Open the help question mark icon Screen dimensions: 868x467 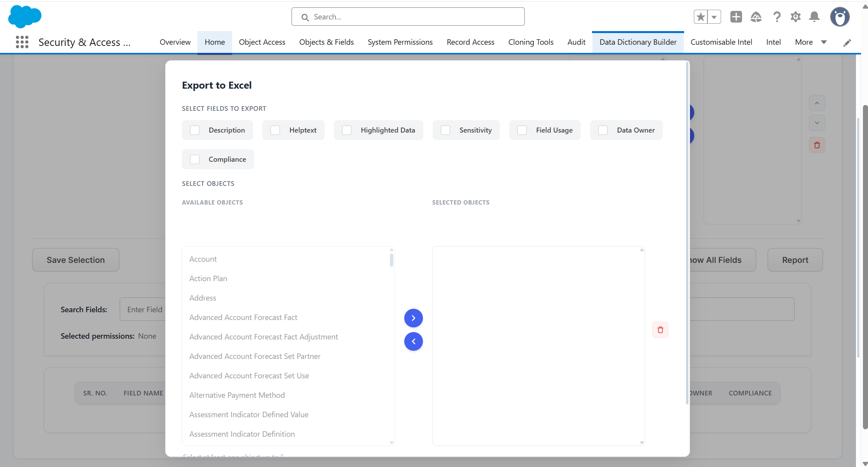coord(776,17)
